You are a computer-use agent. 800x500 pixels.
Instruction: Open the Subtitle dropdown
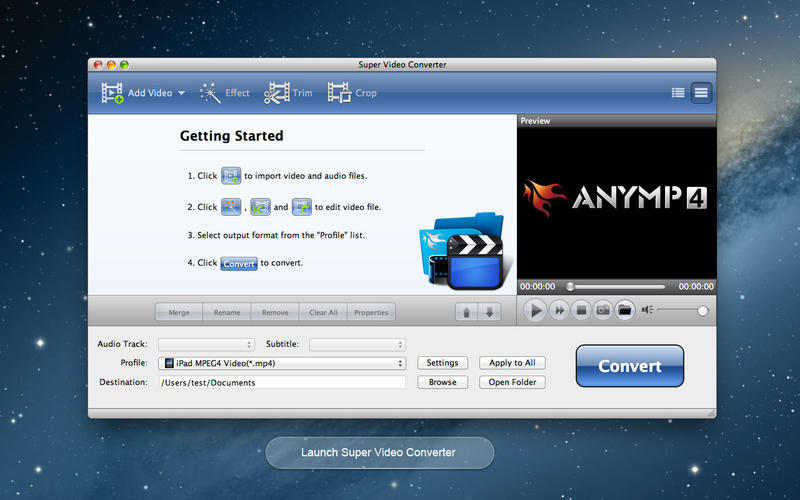(x=358, y=344)
